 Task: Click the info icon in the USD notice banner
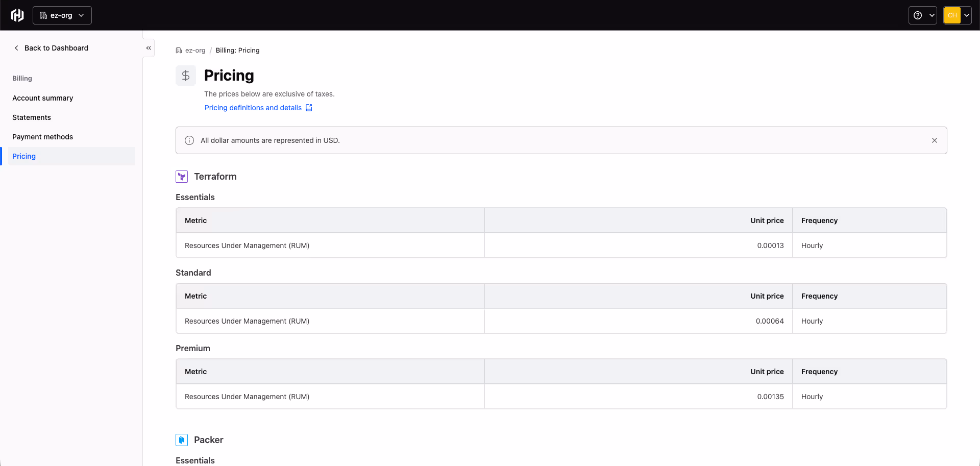[189, 140]
